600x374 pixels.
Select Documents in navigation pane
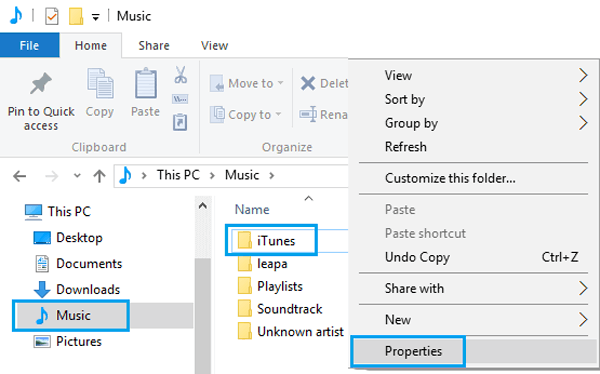click(x=78, y=264)
